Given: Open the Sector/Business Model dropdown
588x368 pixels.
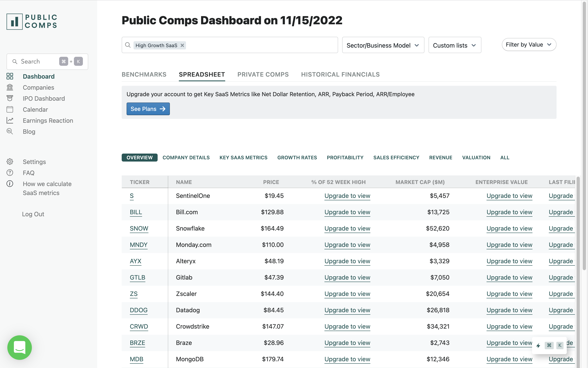Looking at the screenshot, I should [383, 45].
